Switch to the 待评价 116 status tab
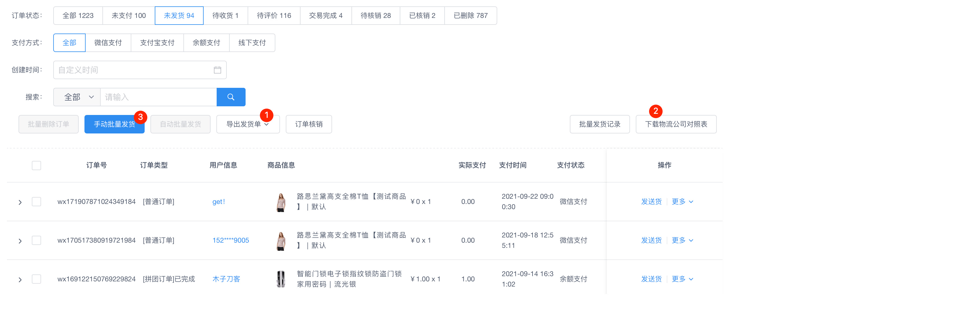980x314 pixels. click(274, 16)
